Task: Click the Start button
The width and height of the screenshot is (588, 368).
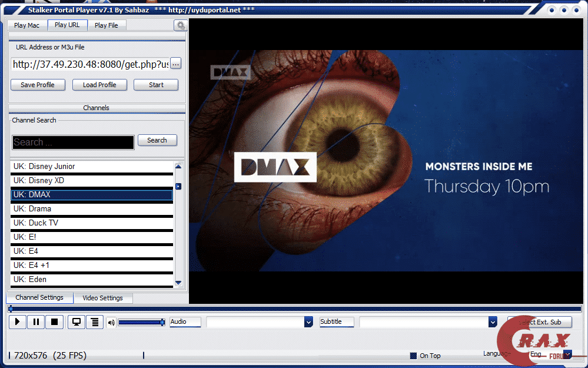Action: coord(156,85)
